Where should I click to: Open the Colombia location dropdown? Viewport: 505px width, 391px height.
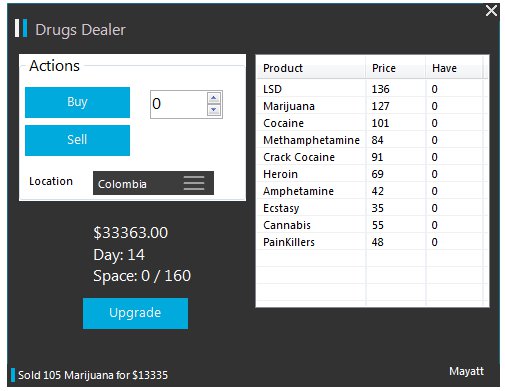tap(153, 183)
